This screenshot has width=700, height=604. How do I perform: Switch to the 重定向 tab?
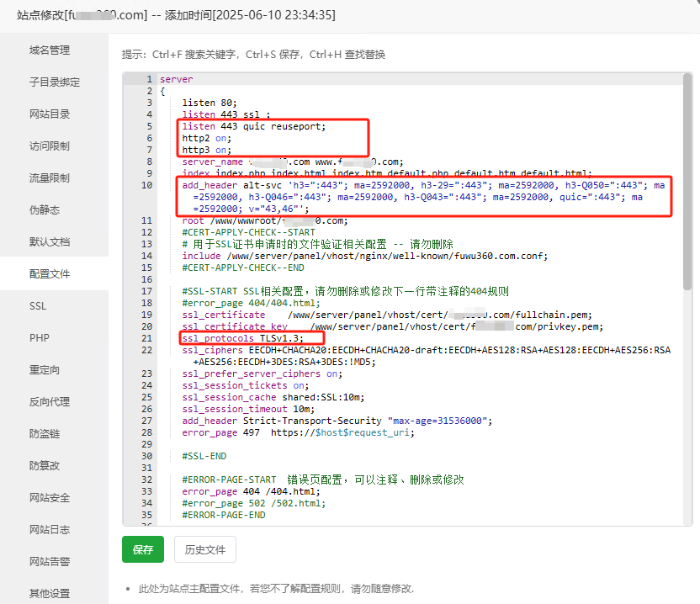(45, 370)
